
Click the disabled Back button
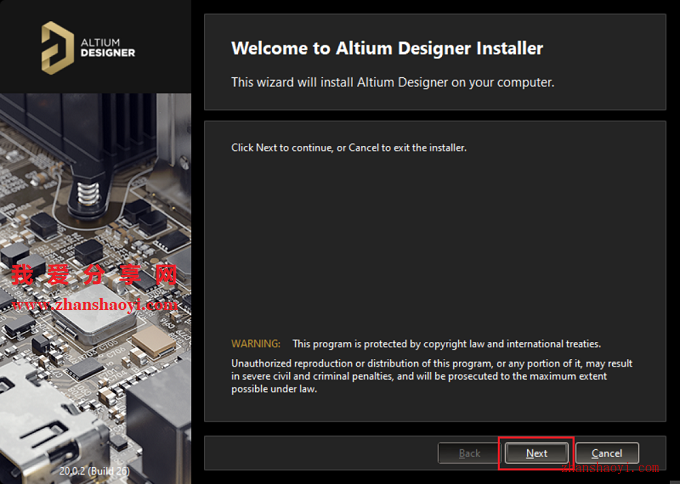click(469, 453)
